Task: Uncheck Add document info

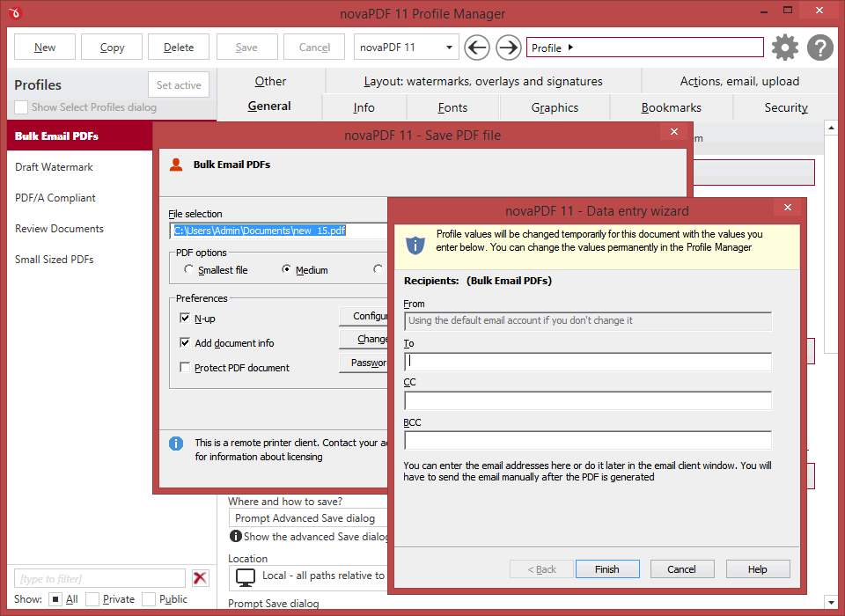Action: [185, 343]
